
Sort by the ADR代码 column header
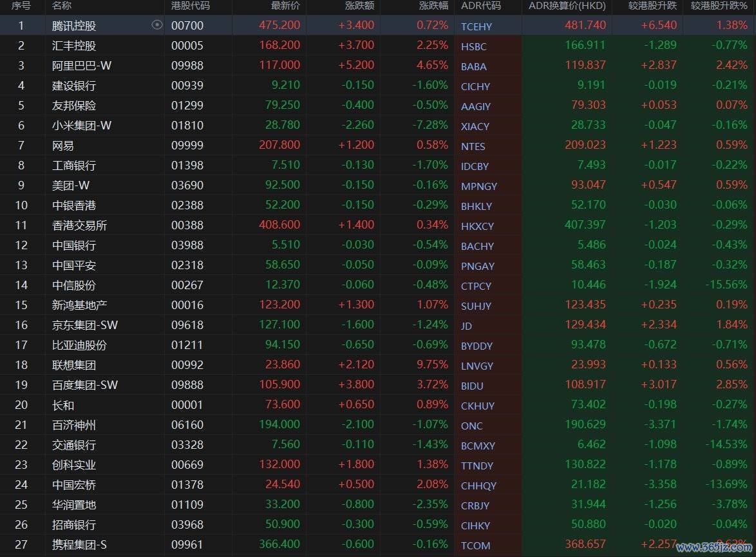(480, 6)
